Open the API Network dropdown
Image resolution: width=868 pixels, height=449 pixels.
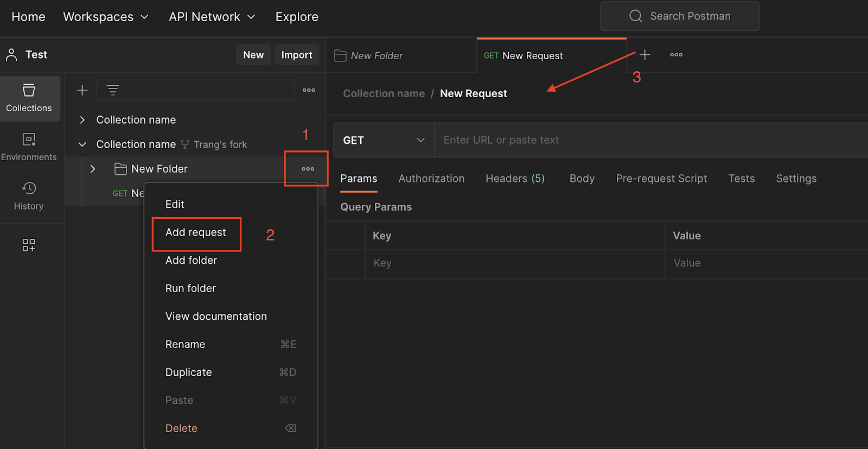(x=212, y=17)
